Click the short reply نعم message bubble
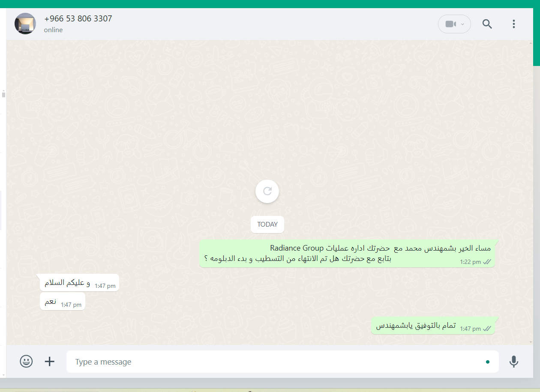The width and height of the screenshot is (540, 392). pyautogui.click(x=63, y=302)
